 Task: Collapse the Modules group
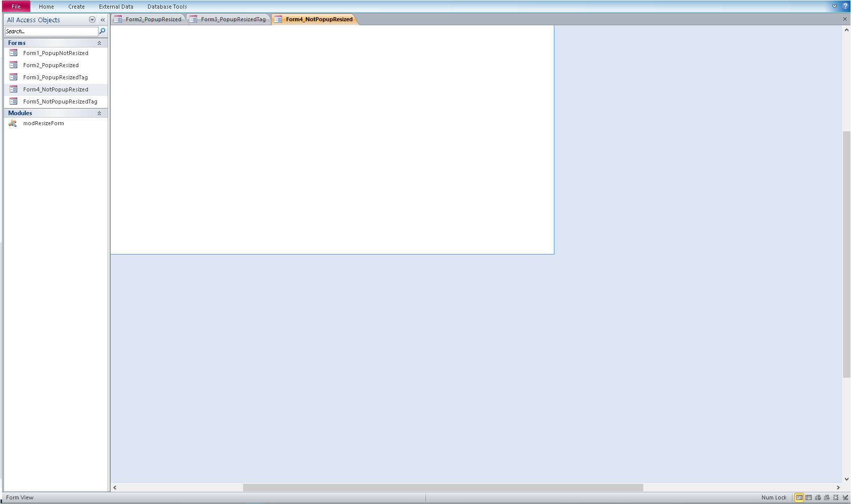[x=100, y=113]
